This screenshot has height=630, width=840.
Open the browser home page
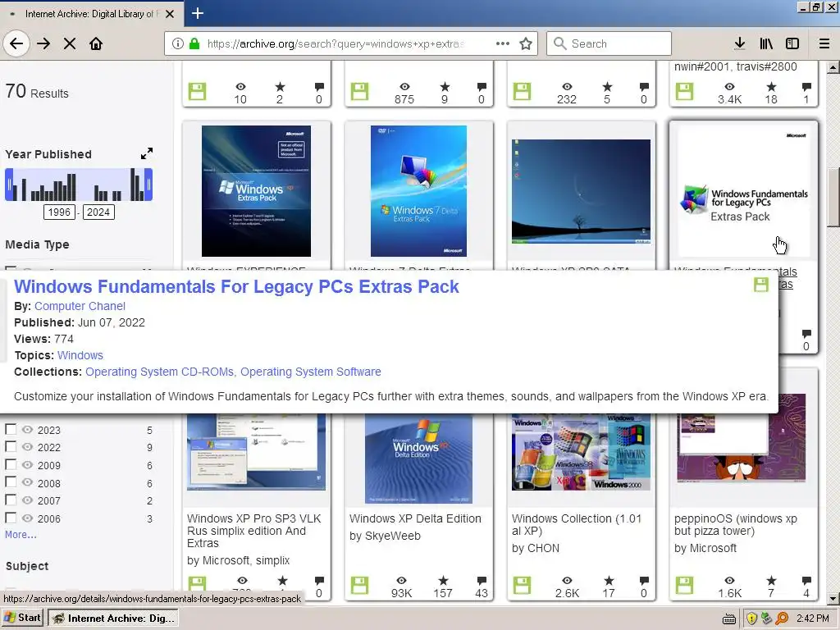[x=96, y=43]
